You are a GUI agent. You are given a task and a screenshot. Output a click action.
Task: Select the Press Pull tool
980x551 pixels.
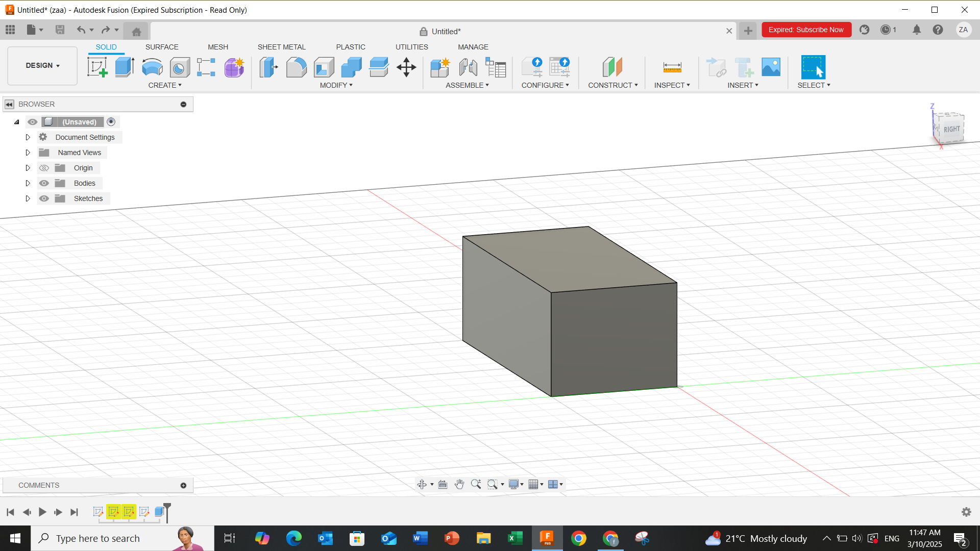point(268,67)
